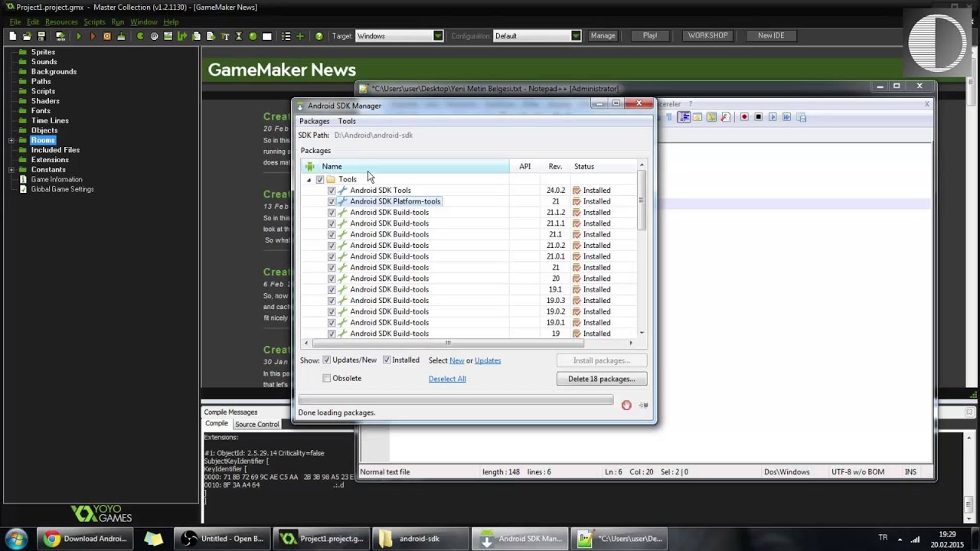
Task: Create a sprite using the Pac-Man icon
Action: click(140, 36)
